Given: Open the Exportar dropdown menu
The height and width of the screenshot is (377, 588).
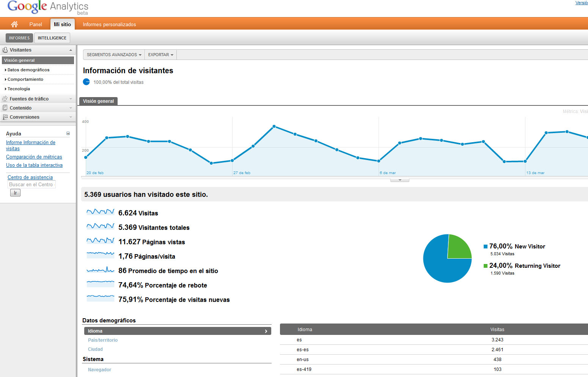Looking at the screenshot, I should point(160,55).
